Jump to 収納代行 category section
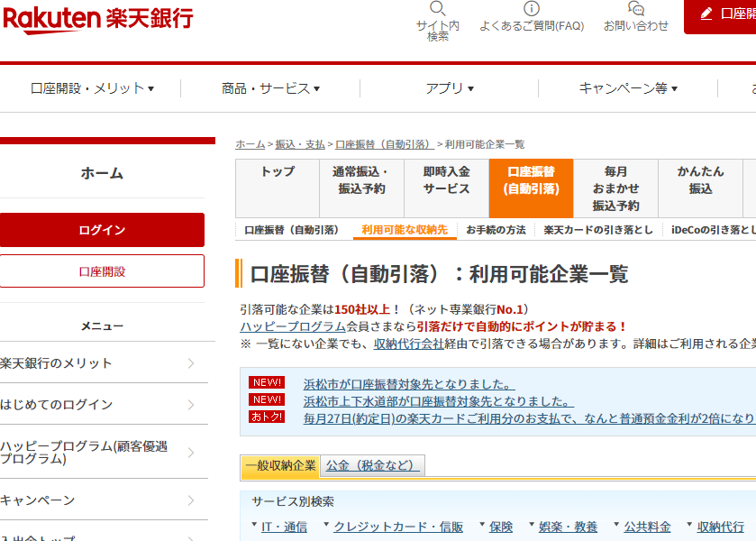Image resolution: width=756 pixels, height=541 pixels. (x=720, y=527)
